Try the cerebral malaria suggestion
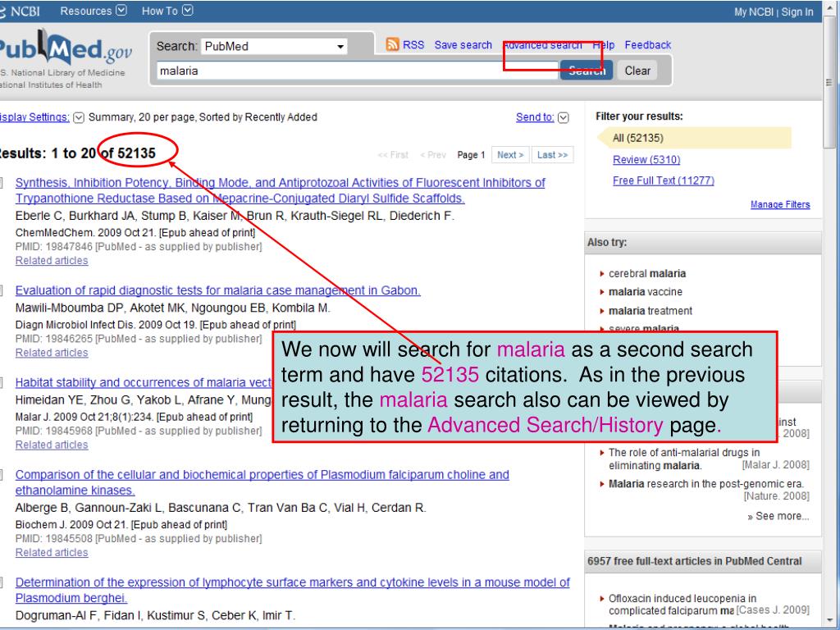 (647, 273)
